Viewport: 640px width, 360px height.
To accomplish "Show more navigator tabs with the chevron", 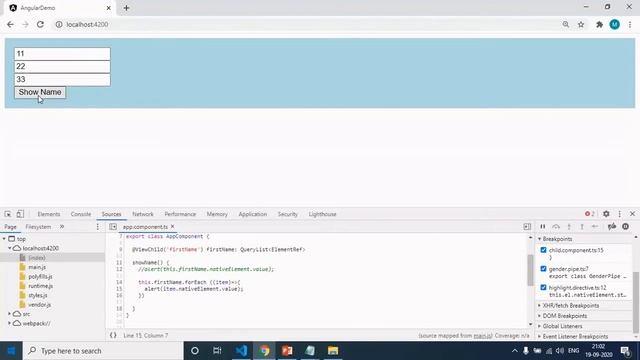I will tap(62, 227).
